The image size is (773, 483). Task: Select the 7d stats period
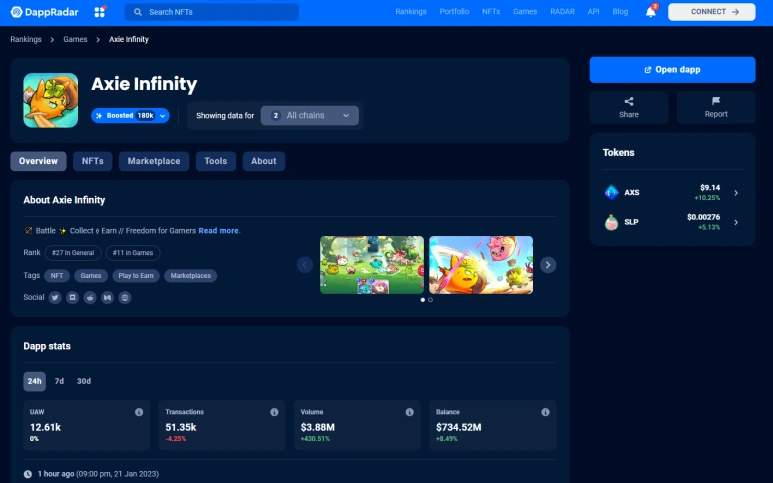[59, 381]
